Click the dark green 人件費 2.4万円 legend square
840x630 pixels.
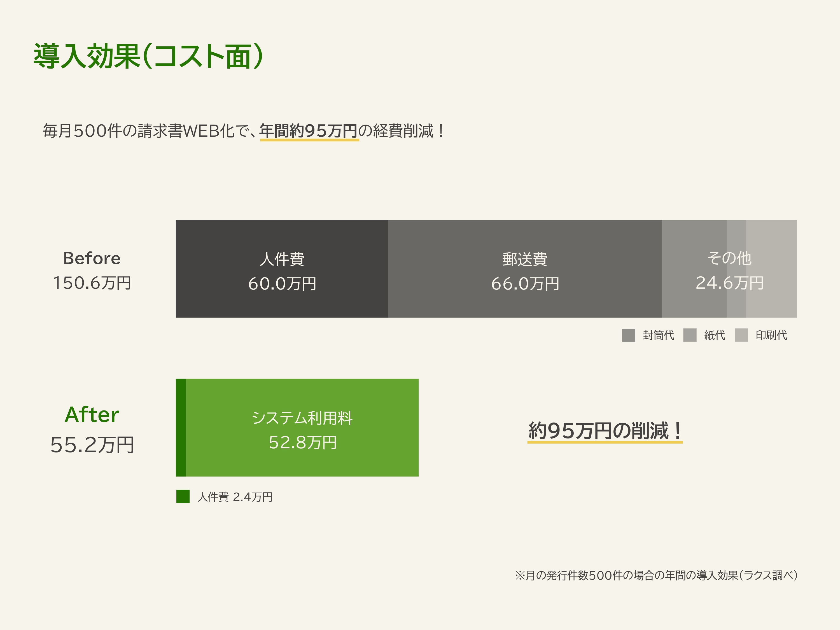(x=183, y=496)
